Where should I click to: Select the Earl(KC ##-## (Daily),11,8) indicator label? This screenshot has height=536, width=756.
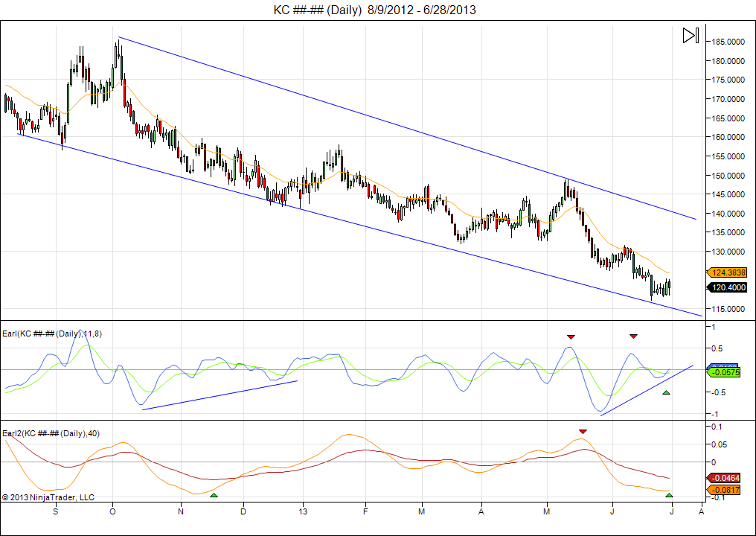pos(53,334)
